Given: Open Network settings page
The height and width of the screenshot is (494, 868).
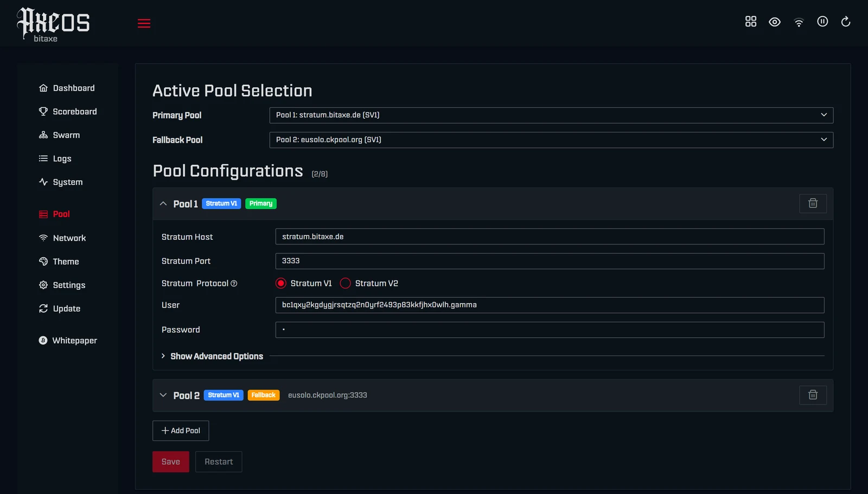Looking at the screenshot, I should (x=62, y=238).
